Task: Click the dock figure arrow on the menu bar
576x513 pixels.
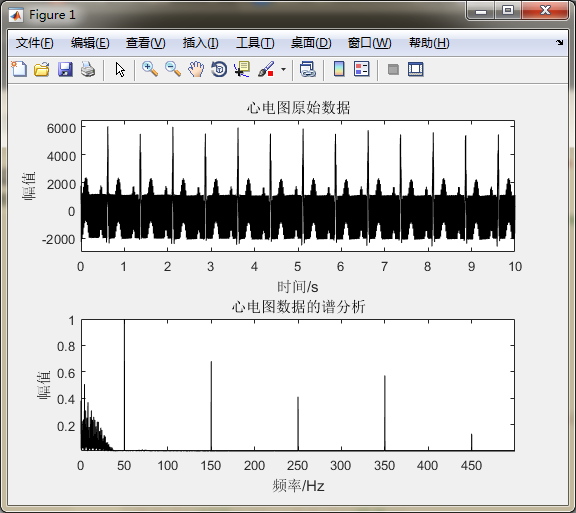Action: pos(559,43)
